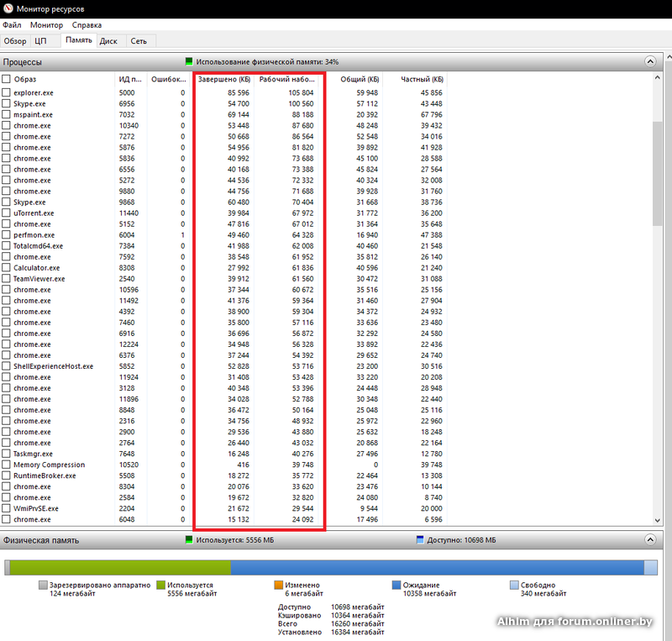Image resolution: width=672 pixels, height=641 pixels.
Task: Check the RuntimeBroker.exe checkbox
Action: point(6,475)
